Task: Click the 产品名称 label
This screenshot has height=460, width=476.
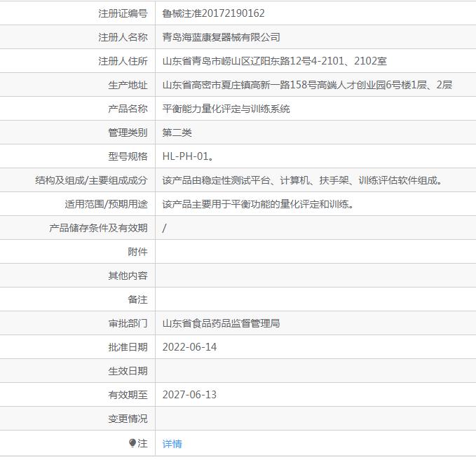Action: 128,109
